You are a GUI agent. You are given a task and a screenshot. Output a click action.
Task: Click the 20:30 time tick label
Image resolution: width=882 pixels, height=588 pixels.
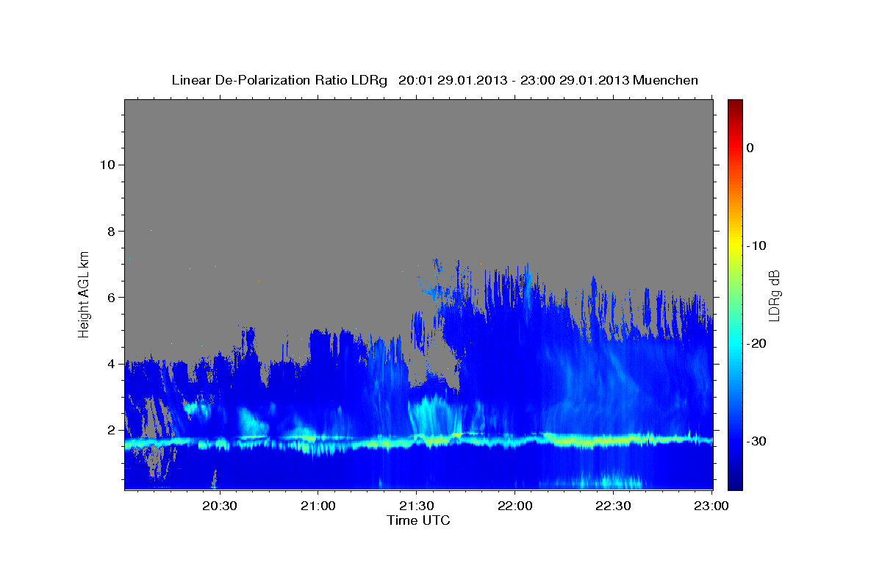click(x=220, y=506)
